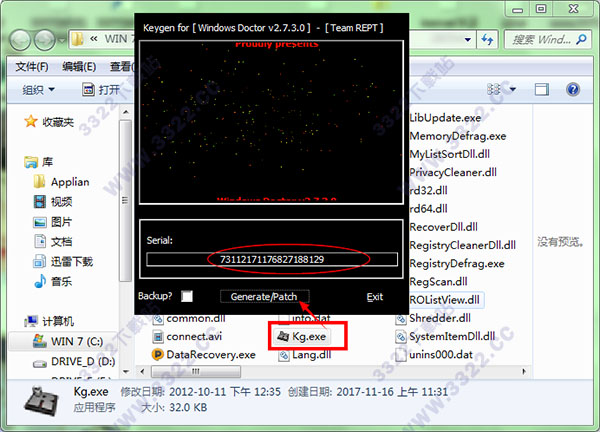Screen dimensions: 600x432
Task: Expand the address bar history dropdown
Action: [x=468, y=39]
